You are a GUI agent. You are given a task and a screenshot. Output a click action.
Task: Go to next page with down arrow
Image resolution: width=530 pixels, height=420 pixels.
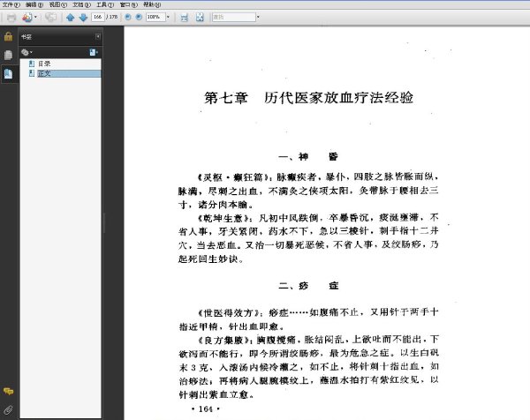[x=83, y=18]
